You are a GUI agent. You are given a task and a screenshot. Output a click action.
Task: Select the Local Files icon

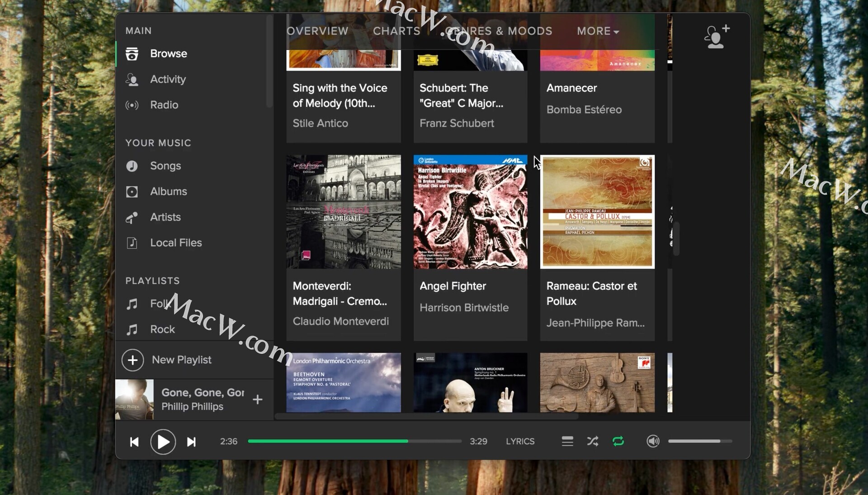[x=132, y=243]
